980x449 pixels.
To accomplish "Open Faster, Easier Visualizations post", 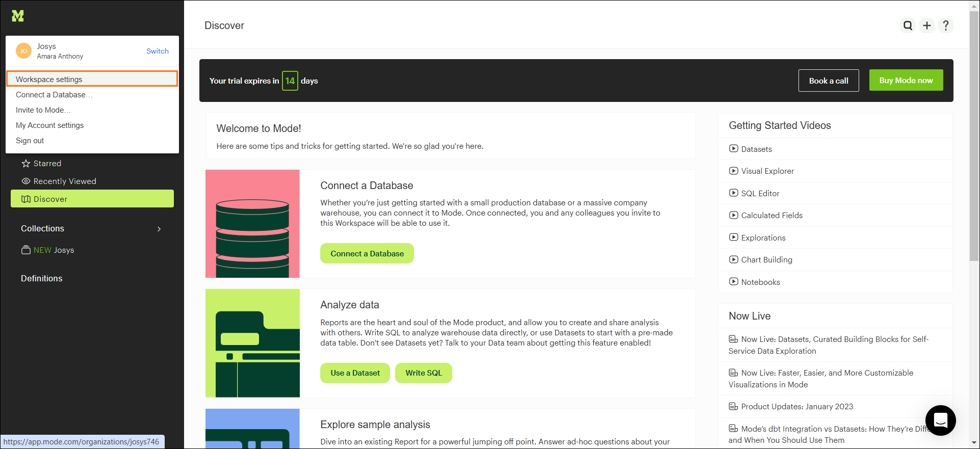I will [821, 379].
